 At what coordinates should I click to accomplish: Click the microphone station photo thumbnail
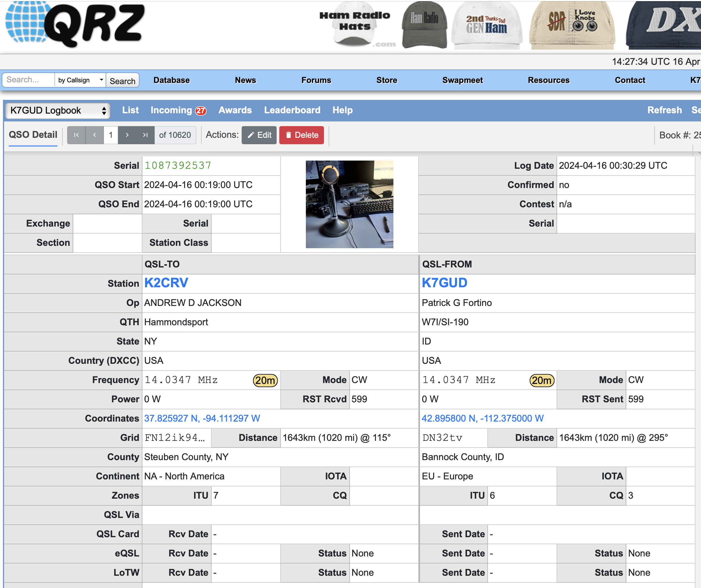[349, 204]
